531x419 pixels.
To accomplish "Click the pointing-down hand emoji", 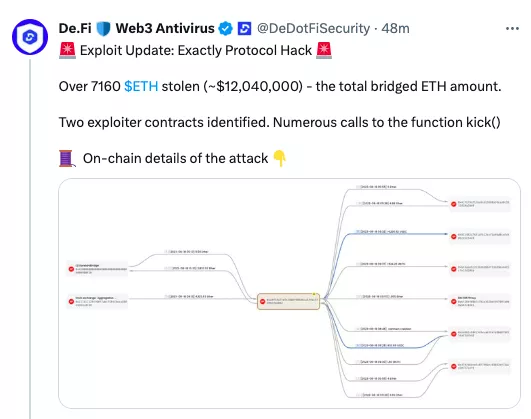I will 280,159.
